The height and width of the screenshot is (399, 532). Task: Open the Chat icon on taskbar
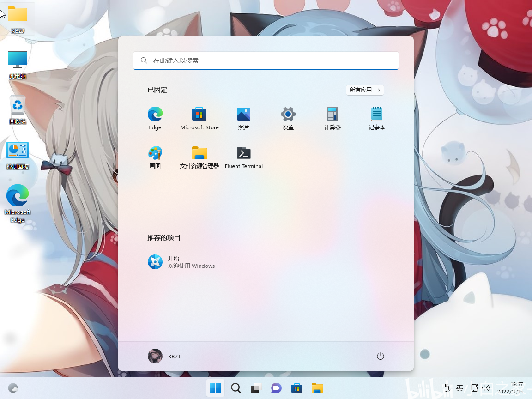(x=276, y=388)
